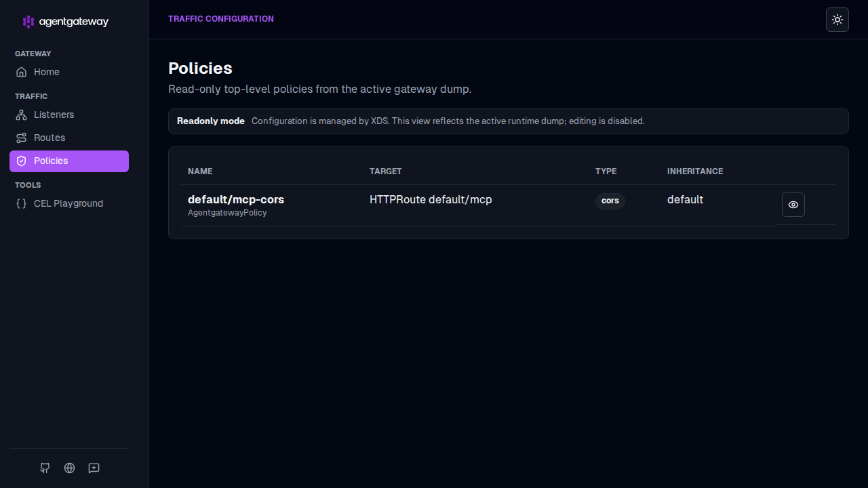Open the CEL Playground tool
Viewport: 868px width, 488px height.
(69, 203)
